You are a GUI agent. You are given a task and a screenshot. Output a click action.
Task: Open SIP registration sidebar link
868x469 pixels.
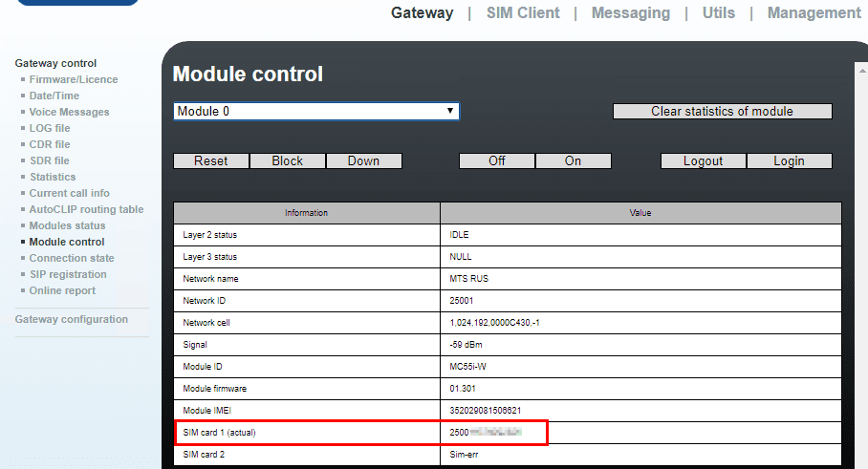pos(68,274)
